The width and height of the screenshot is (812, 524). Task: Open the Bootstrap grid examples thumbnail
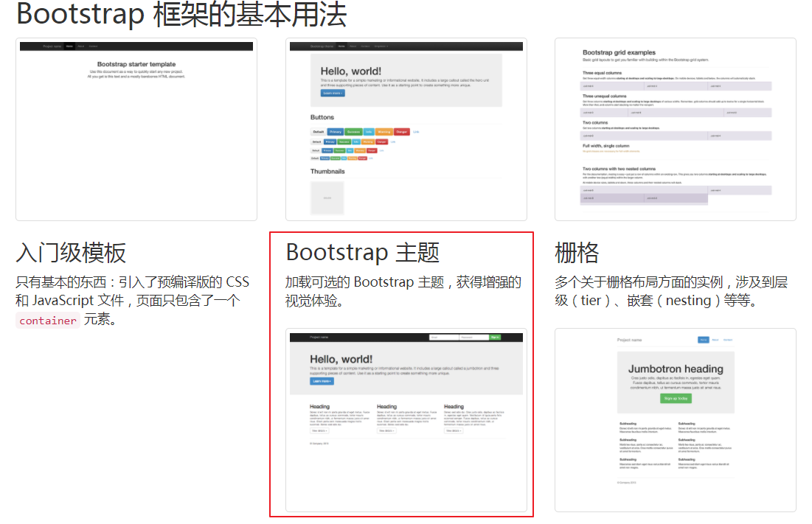click(x=676, y=129)
